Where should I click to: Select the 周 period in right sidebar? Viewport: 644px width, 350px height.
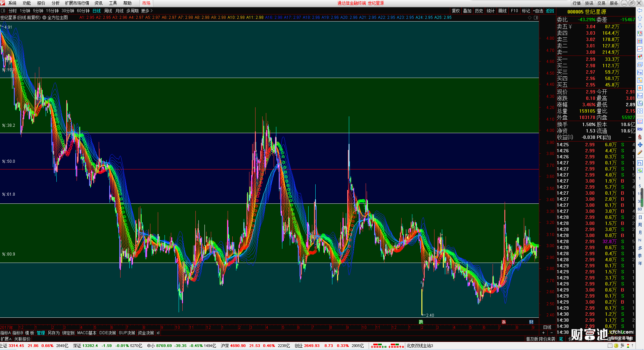click(640, 225)
